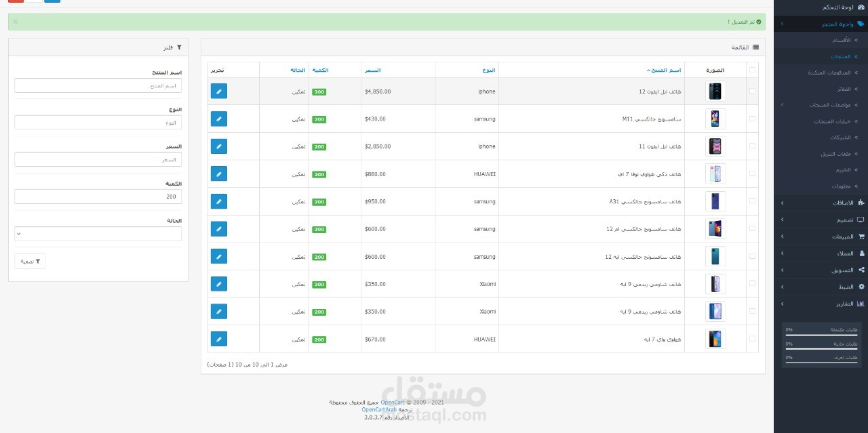Sort the table by النوع column

[x=489, y=70]
